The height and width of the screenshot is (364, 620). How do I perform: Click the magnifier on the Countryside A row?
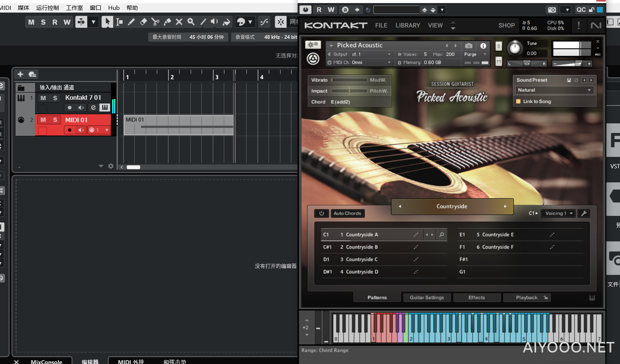(x=441, y=235)
